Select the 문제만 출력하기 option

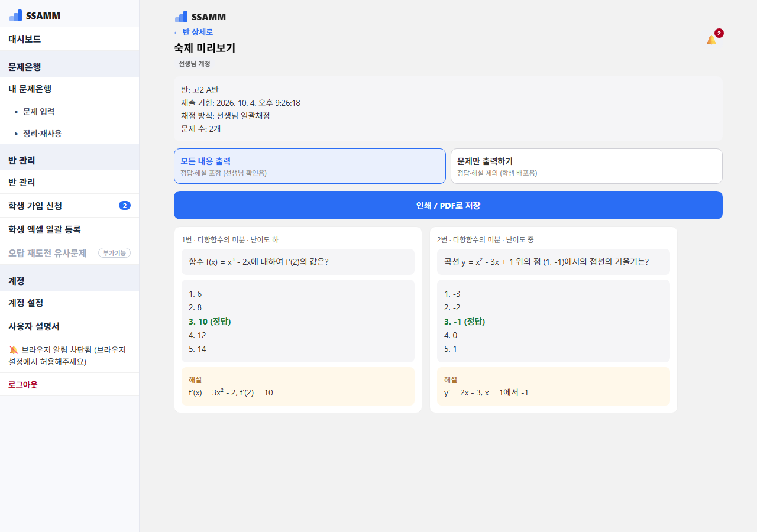coord(587,166)
